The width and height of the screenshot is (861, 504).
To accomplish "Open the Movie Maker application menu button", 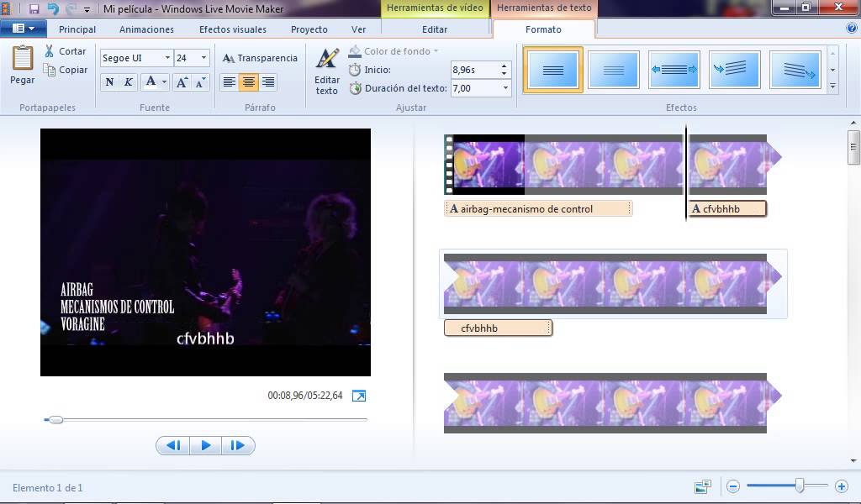I will [x=23, y=29].
